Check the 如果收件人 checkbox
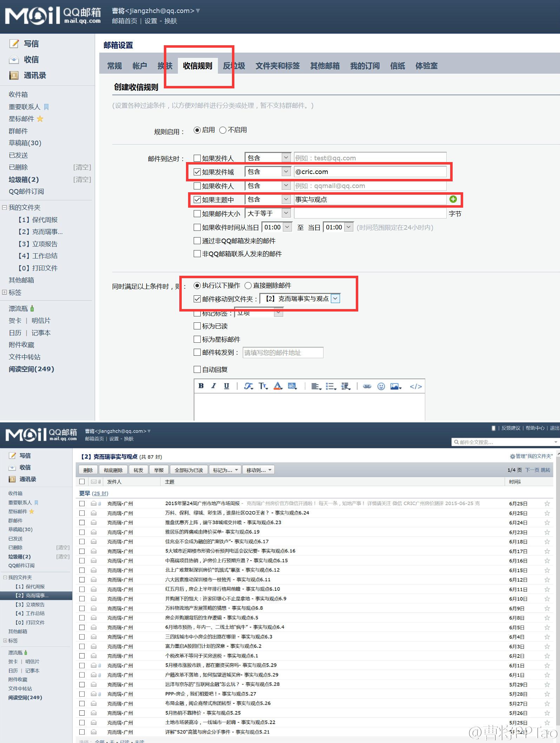Image resolution: width=560 pixels, height=743 pixels. 197,186
